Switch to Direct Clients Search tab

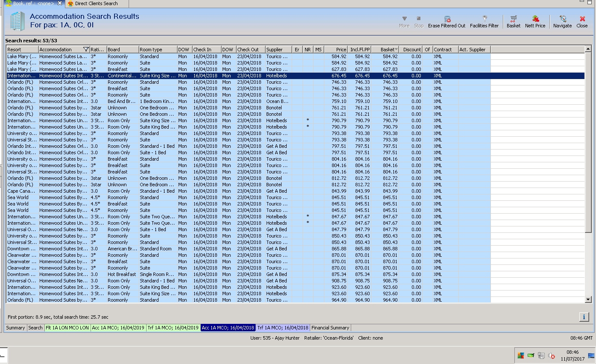click(96, 3)
